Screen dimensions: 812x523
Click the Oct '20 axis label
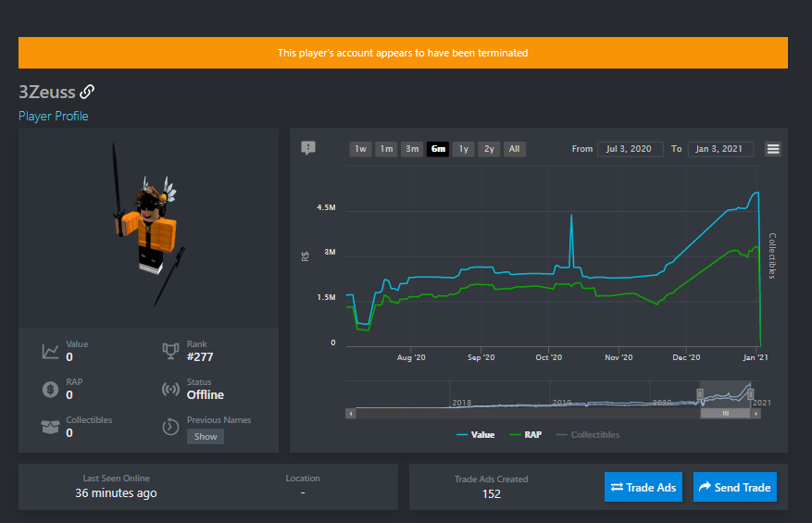click(548, 357)
